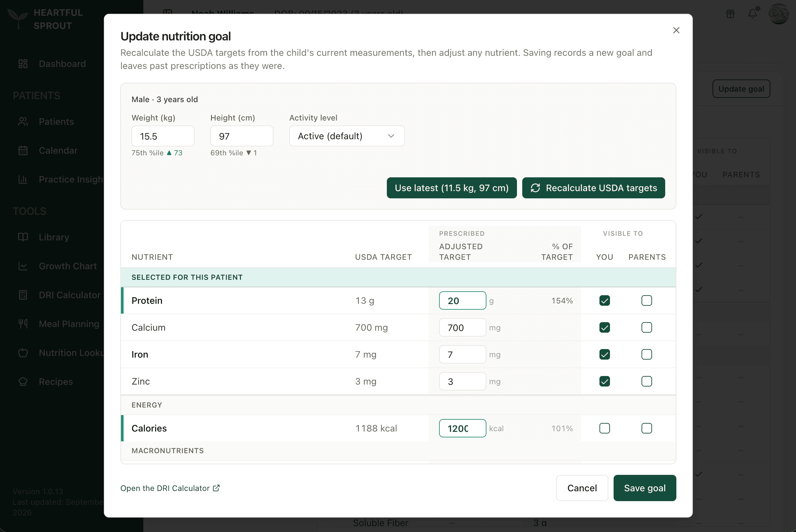796x532 pixels.
Task: Click the external link icon by DRI Calculator
Action: (216, 488)
